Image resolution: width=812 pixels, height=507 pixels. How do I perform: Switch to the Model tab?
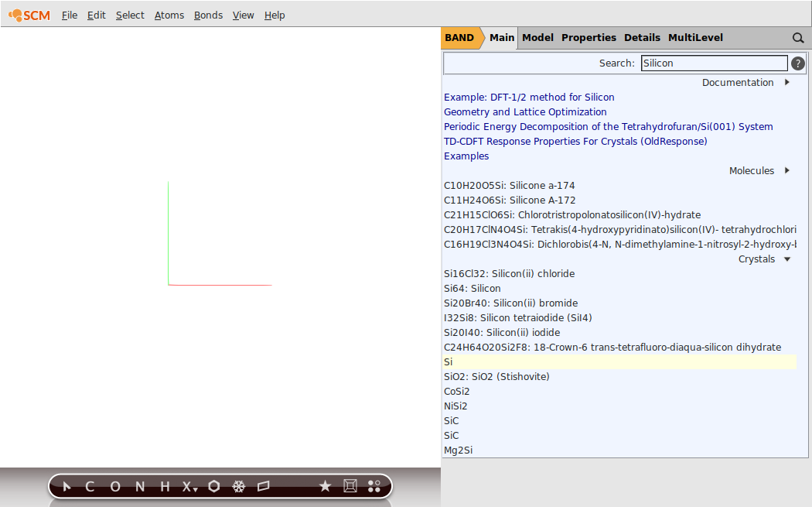[537, 37]
